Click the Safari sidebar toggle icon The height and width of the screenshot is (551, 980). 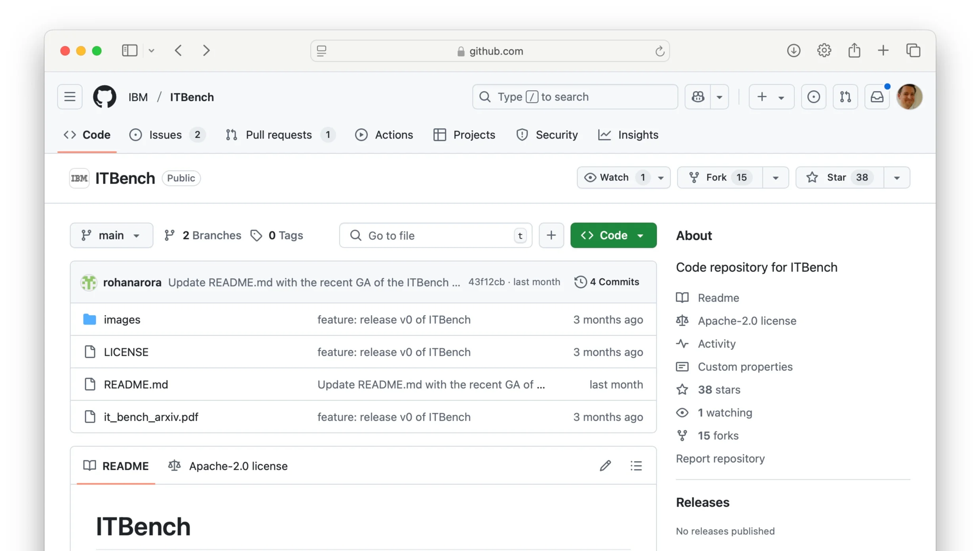129,50
